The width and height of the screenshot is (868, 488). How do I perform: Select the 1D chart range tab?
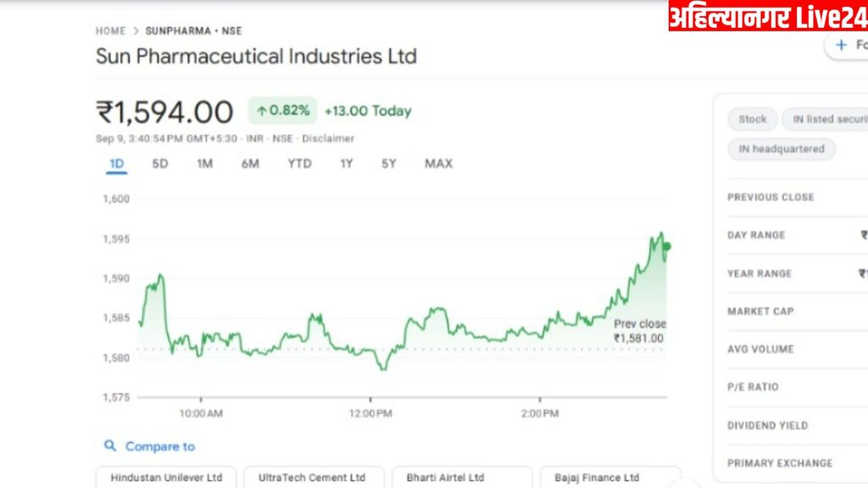116,164
